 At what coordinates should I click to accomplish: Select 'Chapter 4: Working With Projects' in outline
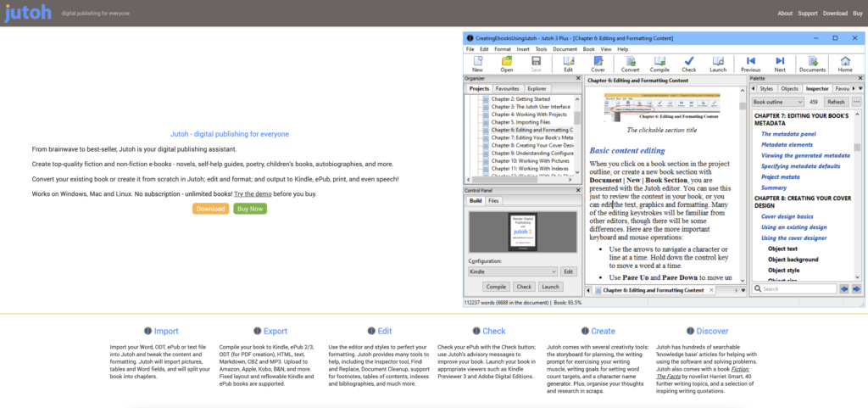point(528,115)
